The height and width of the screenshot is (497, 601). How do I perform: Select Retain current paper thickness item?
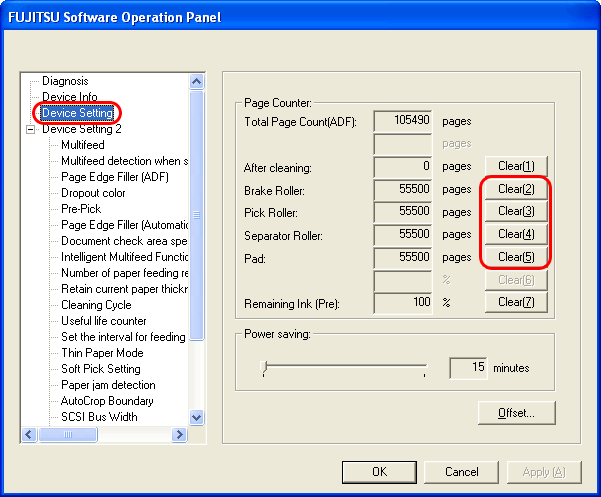point(125,289)
